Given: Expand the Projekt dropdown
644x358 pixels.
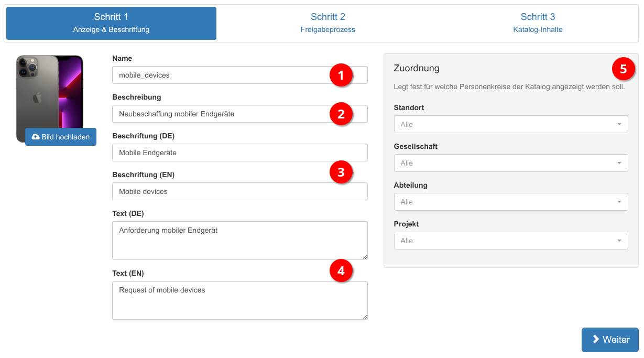Looking at the screenshot, I should [x=510, y=241].
